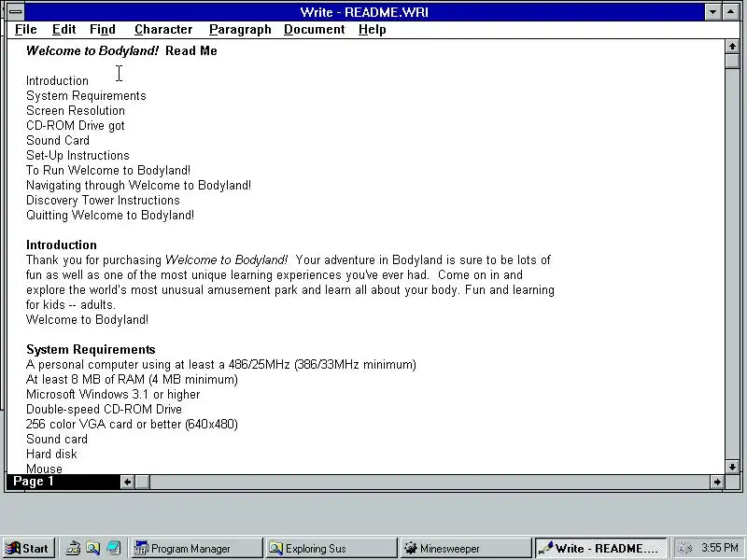This screenshot has width=747, height=560.
Task: Click the '256 color VGA card' line
Action: click(x=132, y=425)
